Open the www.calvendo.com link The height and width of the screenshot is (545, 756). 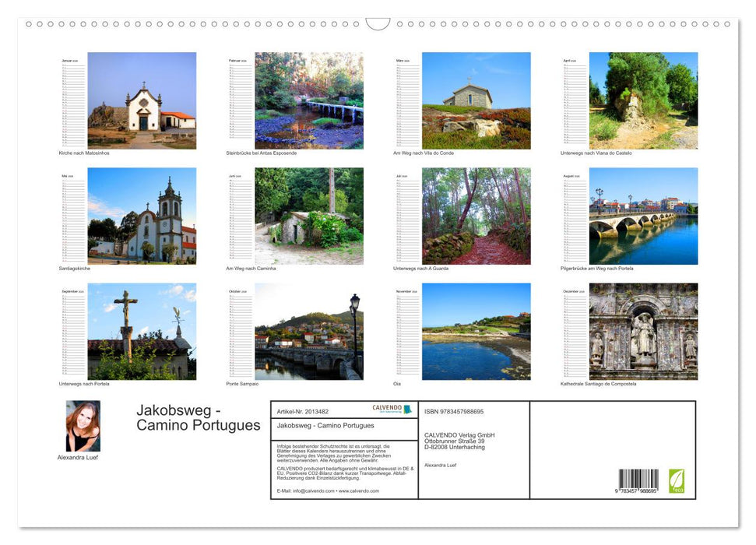coord(357,491)
